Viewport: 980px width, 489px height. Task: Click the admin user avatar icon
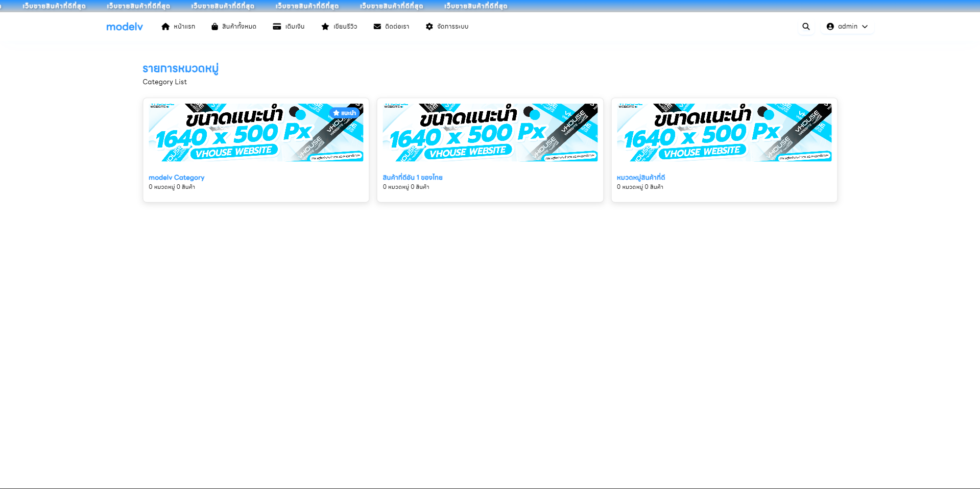(x=830, y=27)
